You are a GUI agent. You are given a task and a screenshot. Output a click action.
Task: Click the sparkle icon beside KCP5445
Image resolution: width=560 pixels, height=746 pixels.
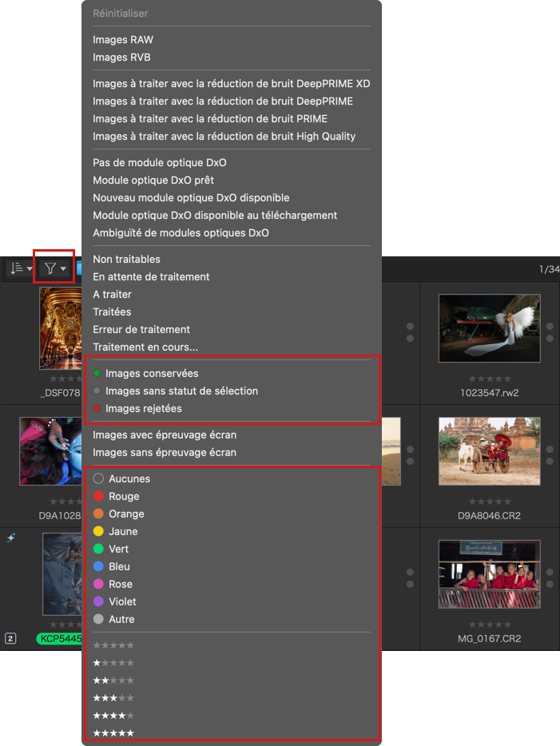pyautogui.click(x=11, y=538)
